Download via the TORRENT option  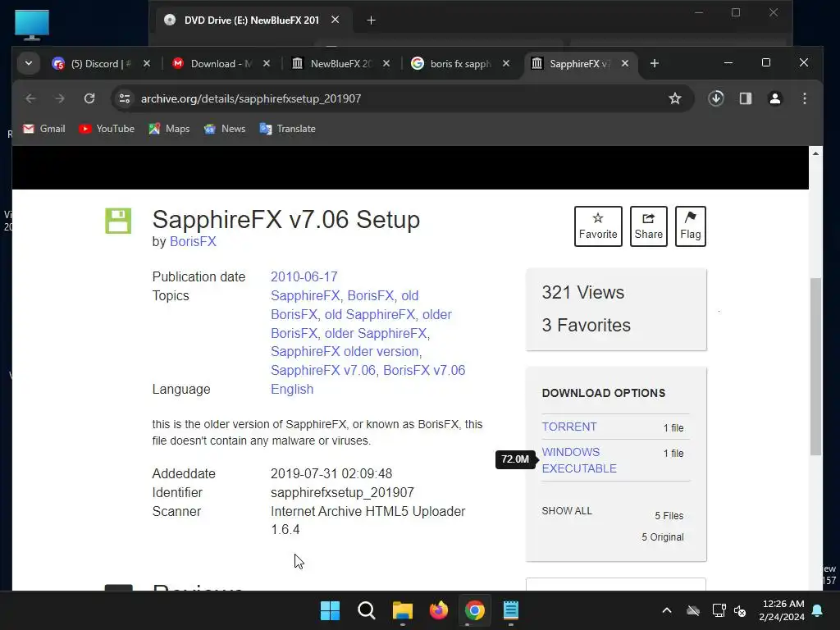click(569, 427)
